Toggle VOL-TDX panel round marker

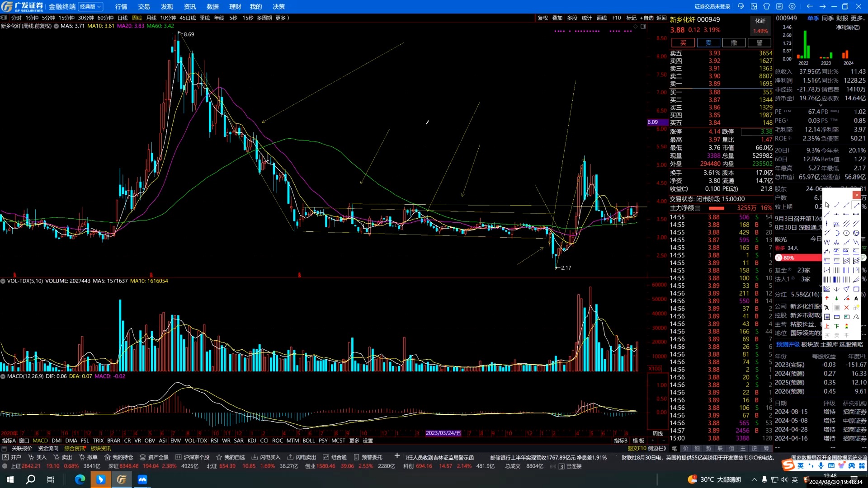point(3,281)
